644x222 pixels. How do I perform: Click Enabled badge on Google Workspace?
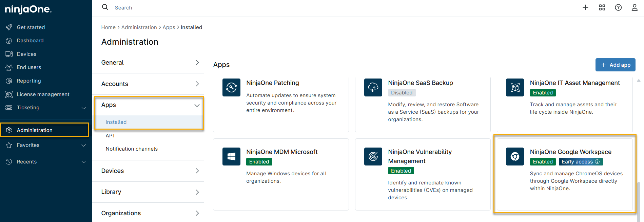pyautogui.click(x=543, y=162)
